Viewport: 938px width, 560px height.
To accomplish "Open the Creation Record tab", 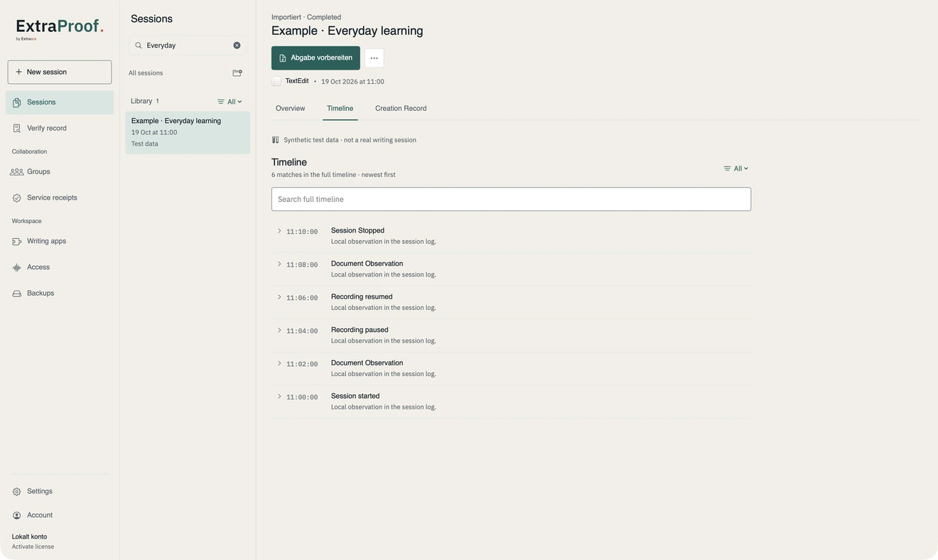I will point(401,109).
